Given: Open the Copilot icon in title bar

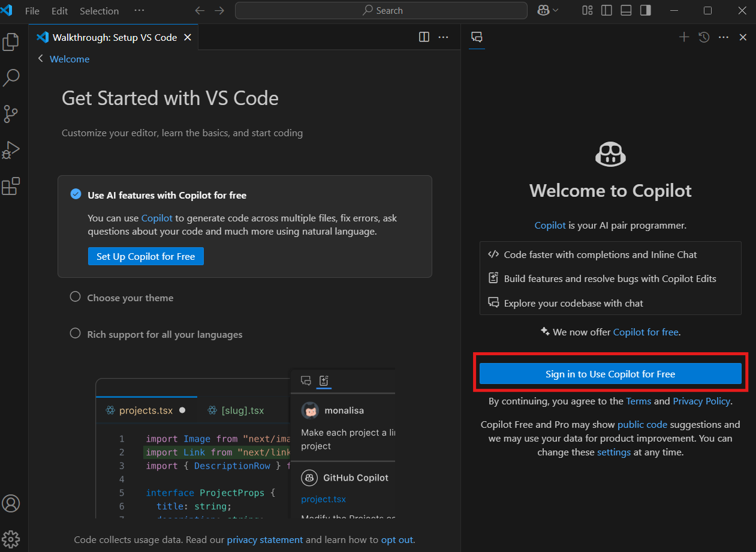Looking at the screenshot, I should point(543,11).
